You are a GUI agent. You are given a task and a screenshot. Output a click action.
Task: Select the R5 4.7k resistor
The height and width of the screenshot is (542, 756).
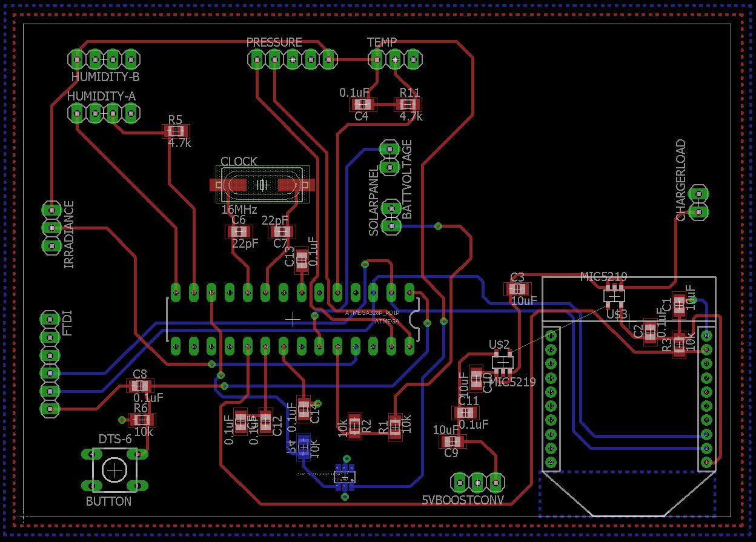pos(176,131)
